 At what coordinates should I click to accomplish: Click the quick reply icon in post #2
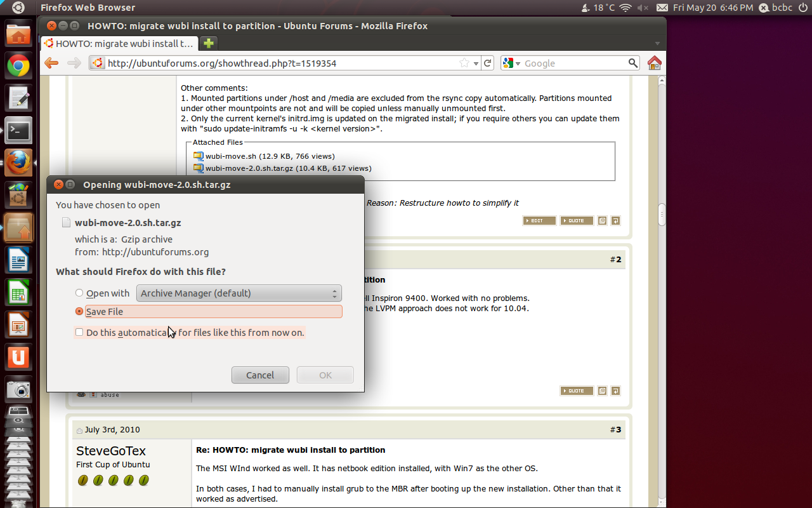[615, 391]
